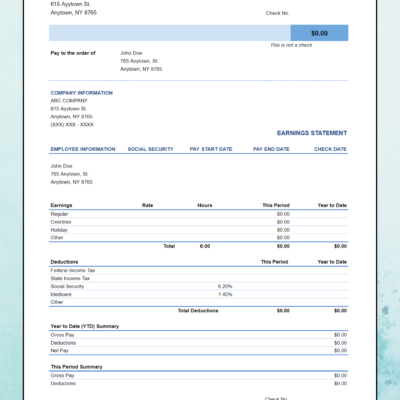Select the 'PAY END DATE' heading
400x400 pixels.
pos(271,149)
